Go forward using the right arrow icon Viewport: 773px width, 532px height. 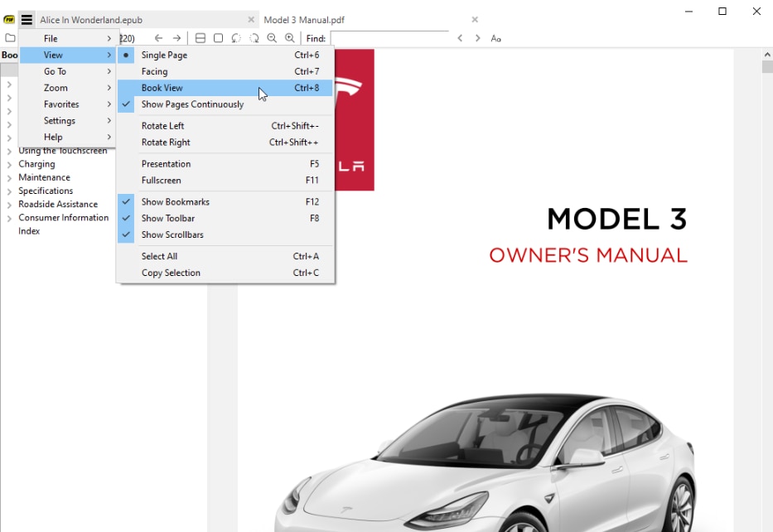[x=176, y=37]
